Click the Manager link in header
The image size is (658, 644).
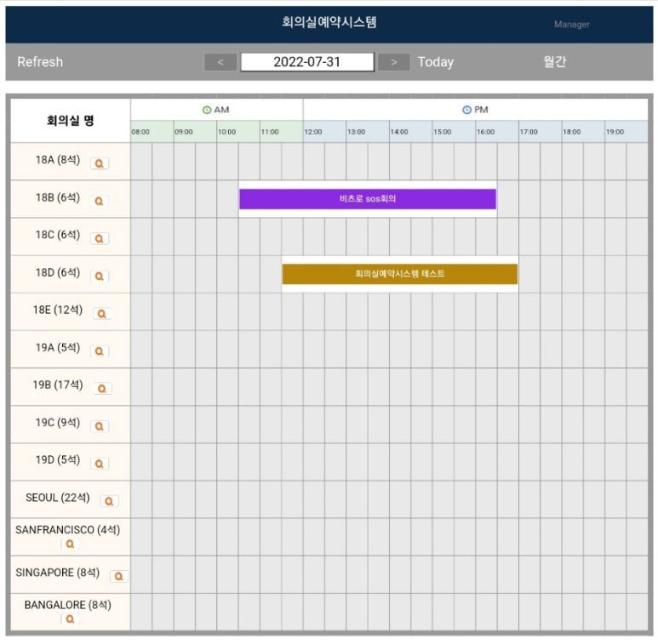pos(571,25)
